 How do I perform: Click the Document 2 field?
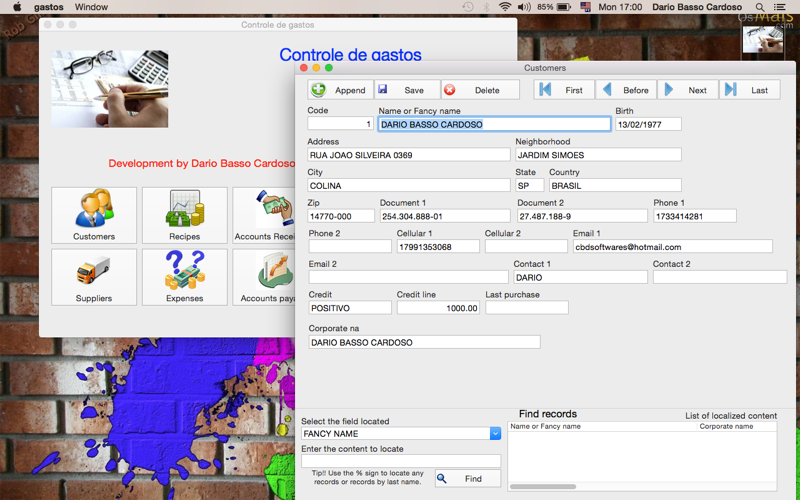pyautogui.click(x=582, y=216)
